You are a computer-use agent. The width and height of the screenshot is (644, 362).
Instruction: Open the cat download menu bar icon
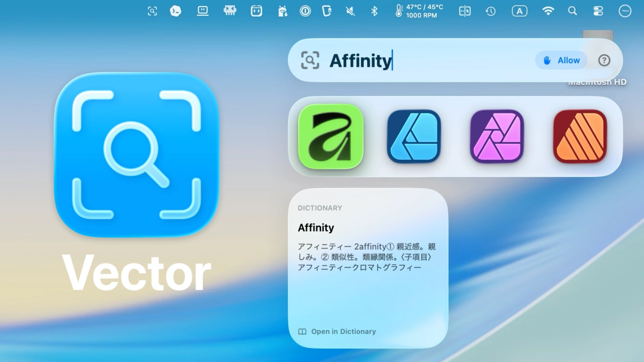pyautogui.click(x=282, y=11)
